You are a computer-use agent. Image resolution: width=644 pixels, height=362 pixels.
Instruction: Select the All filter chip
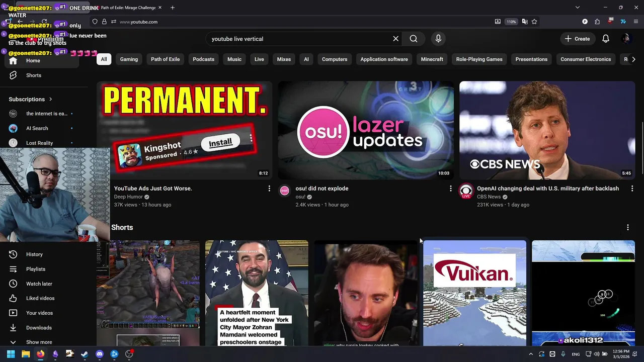[104, 59]
